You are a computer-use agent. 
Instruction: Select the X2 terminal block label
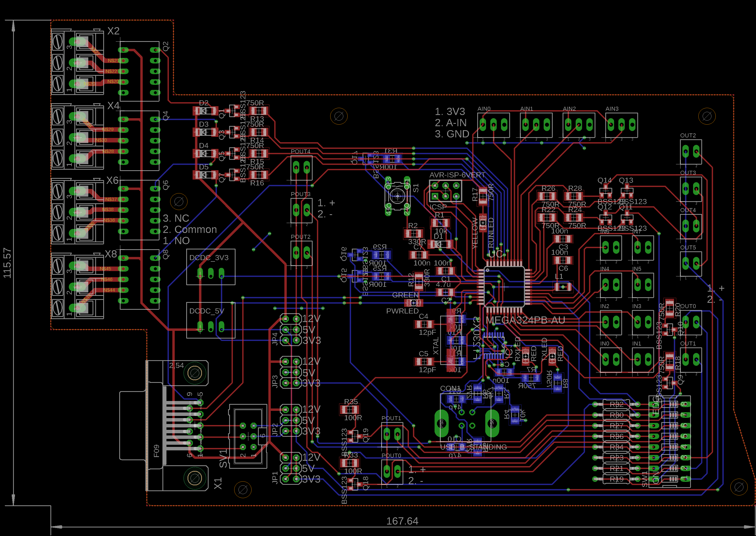pos(114,31)
